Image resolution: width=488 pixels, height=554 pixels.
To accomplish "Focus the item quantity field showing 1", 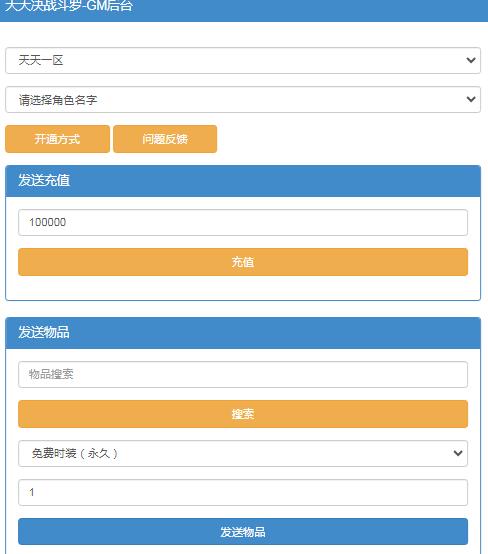I will [243, 492].
